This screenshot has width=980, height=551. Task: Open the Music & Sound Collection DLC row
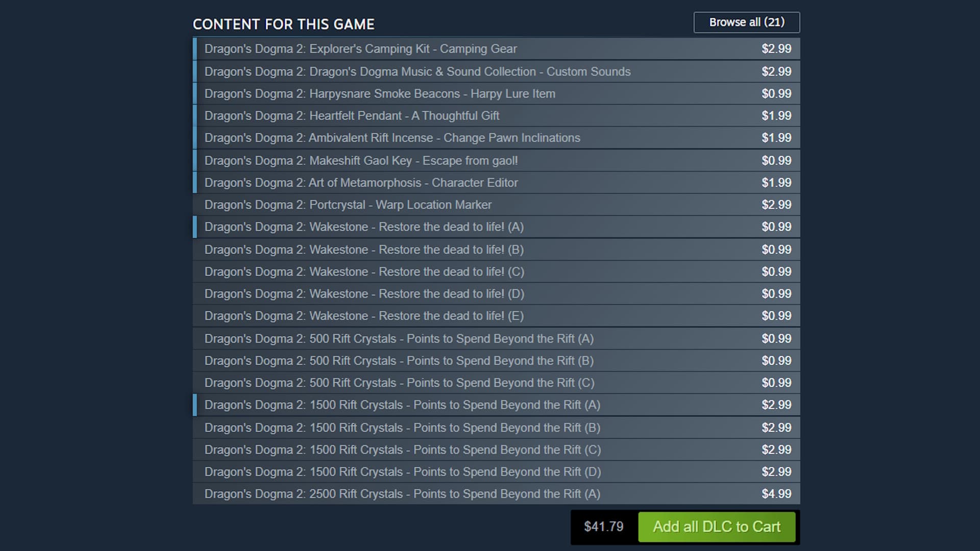coord(417,71)
